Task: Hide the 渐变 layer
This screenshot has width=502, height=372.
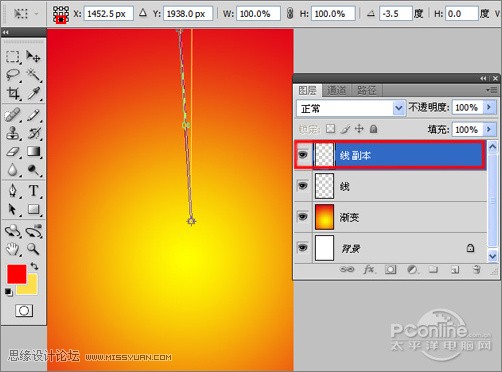Action: 303,217
